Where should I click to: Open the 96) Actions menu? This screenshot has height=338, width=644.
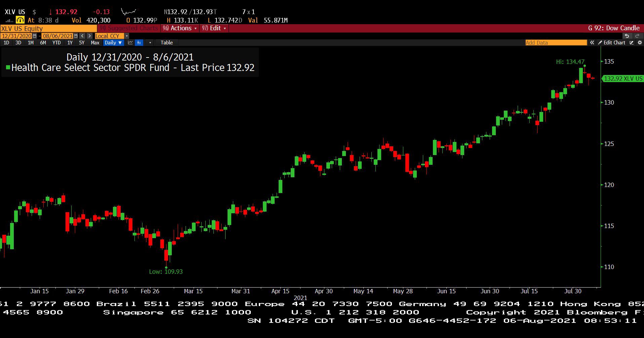[x=180, y=28]
